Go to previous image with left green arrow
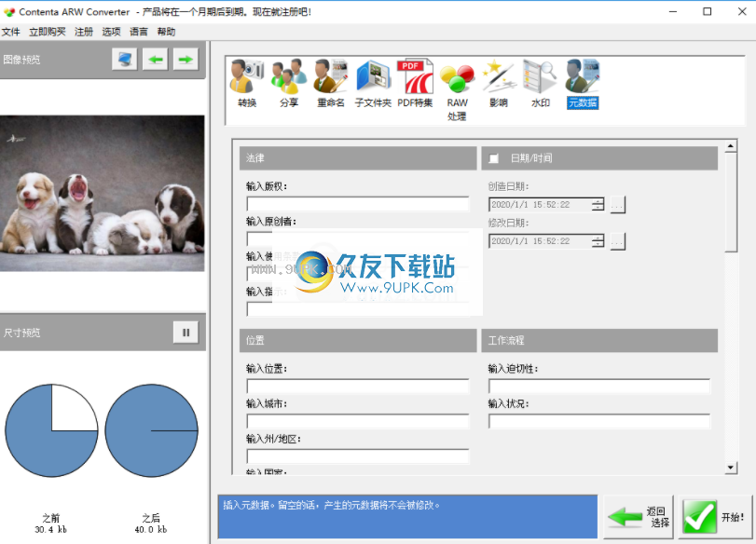The width and height of the screenshot is (756, 544). point(156,60)
